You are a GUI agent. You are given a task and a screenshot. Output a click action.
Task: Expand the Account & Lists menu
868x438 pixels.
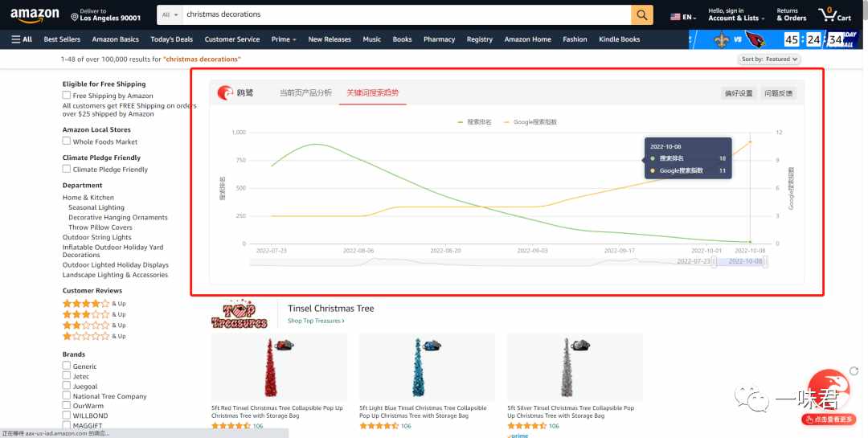click(735, 15)
